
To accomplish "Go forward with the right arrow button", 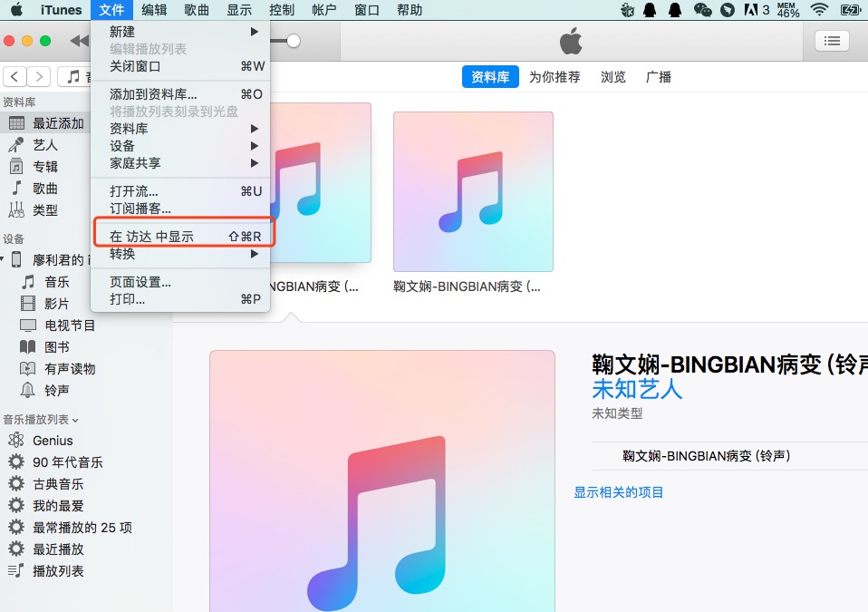I will [x=39, y=76].
